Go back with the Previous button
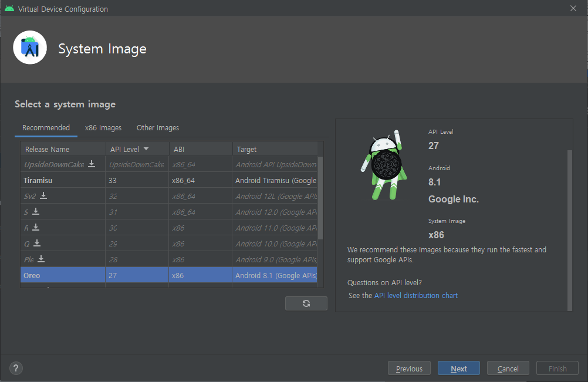 [409, 369]
